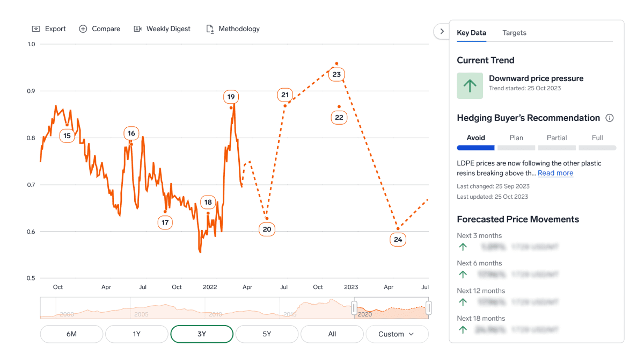Click the info icon beside Hedging Buyer's Recommendation

point(609,118)
